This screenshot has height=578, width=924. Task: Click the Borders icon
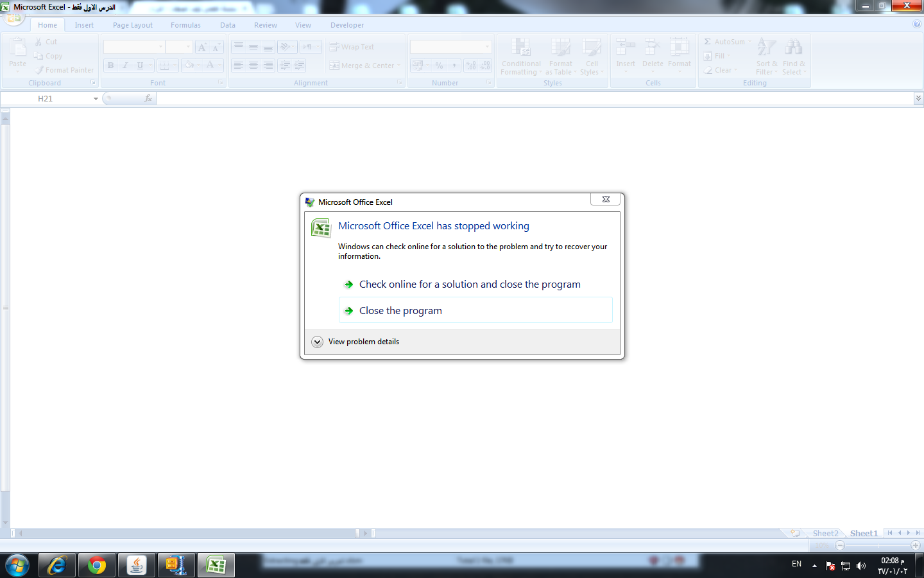164,66
